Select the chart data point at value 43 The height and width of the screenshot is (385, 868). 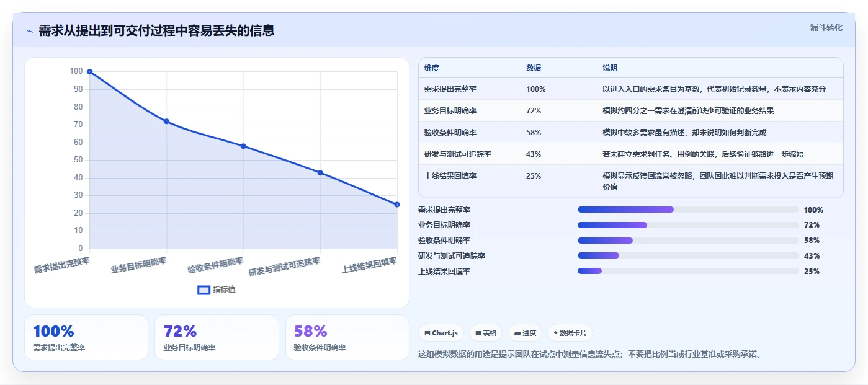(x=320, y=172)
